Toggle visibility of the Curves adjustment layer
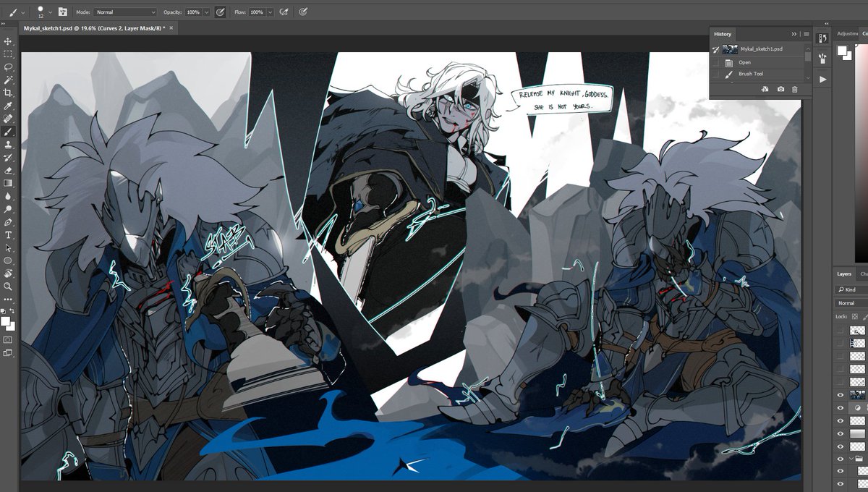This screenshot has height=492, width=868. (840, 408)
